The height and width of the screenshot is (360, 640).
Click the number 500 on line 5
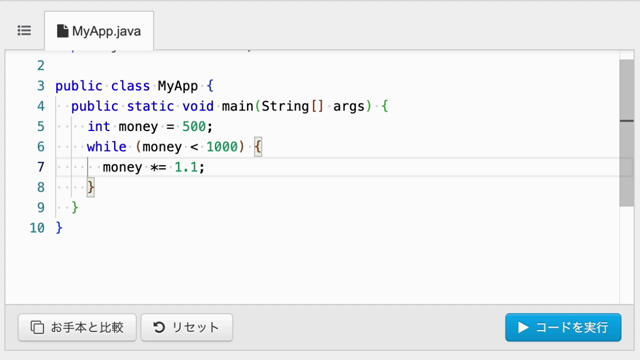pyautogui.click(x=194, y=127)
